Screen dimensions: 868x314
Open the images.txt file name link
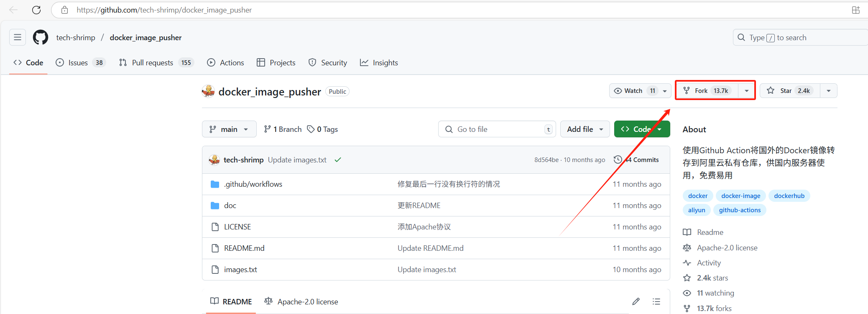(240, 270)
